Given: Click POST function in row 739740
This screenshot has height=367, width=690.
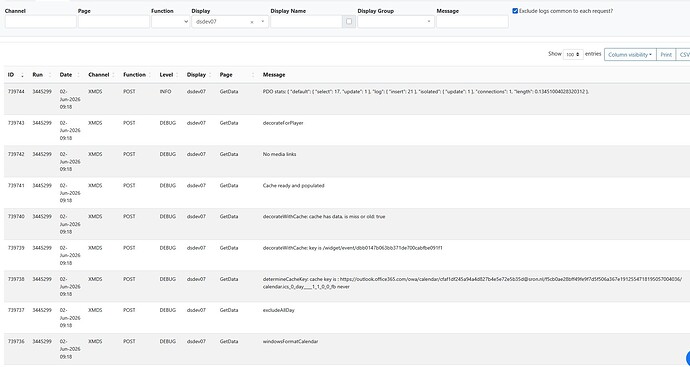Looking at the screenshot, I should [x=129, y=217].
